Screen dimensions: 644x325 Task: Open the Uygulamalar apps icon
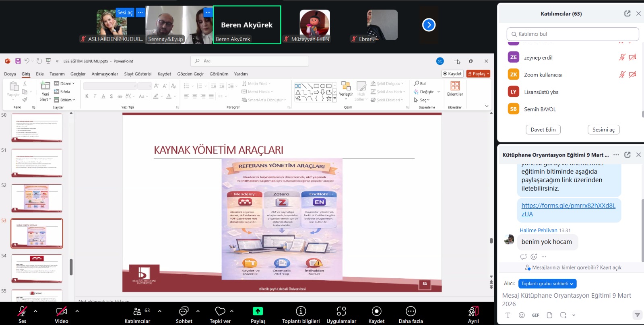[x=341, y=311]
